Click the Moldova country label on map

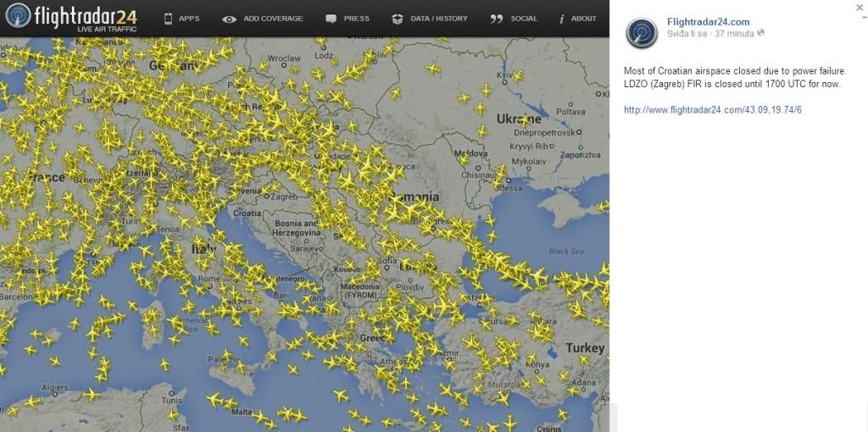click(470, 153)
